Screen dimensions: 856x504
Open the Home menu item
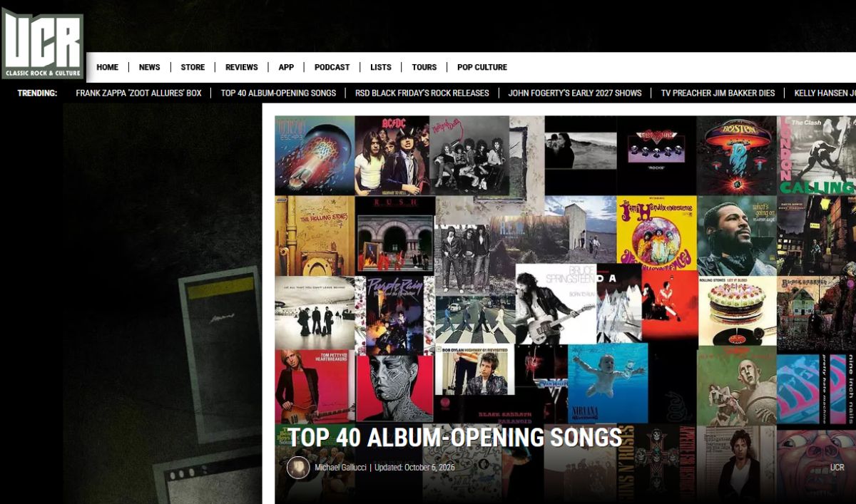click(x=107, y=67)
